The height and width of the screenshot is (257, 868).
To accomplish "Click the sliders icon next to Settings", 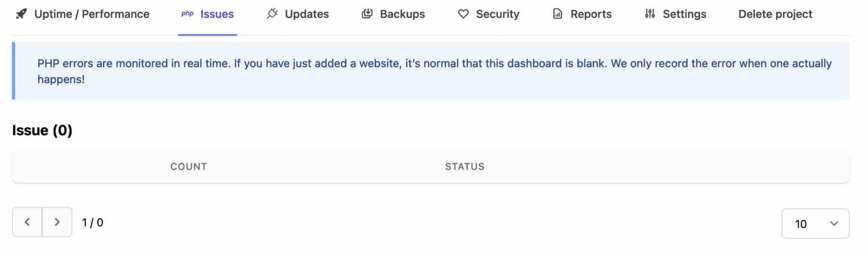I will (650, 14).
